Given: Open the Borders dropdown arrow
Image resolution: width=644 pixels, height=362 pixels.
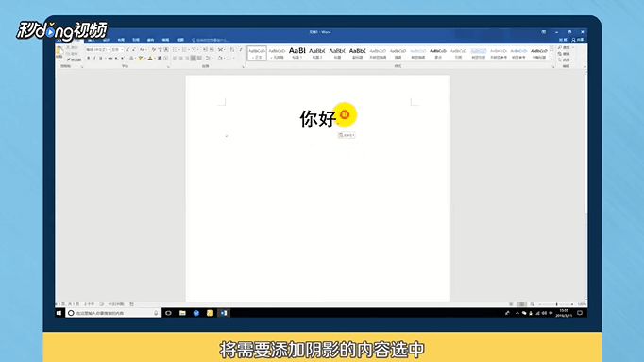Looking at the screenshot, I should coord(234,58).
